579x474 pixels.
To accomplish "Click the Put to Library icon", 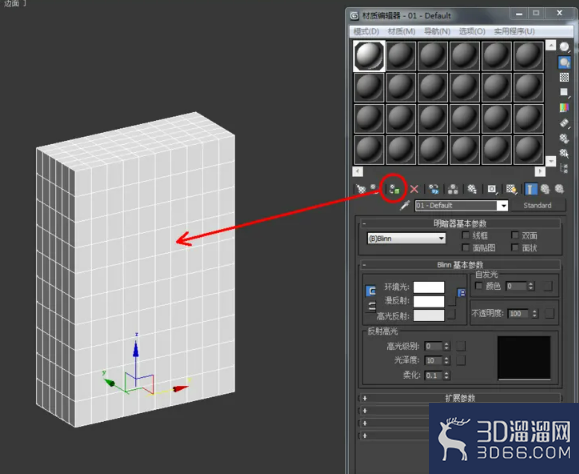I will point(472,189).
